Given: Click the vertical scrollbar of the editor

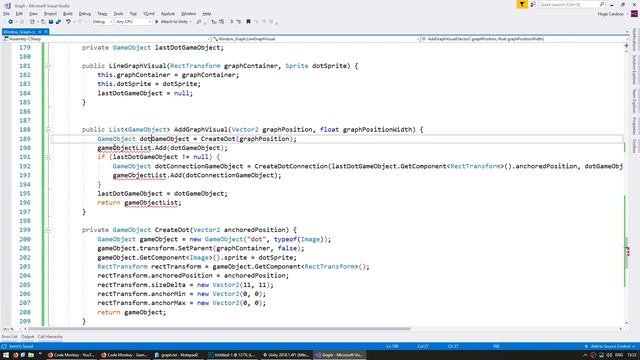Looking at the screenshot, I should click(627, 188).
